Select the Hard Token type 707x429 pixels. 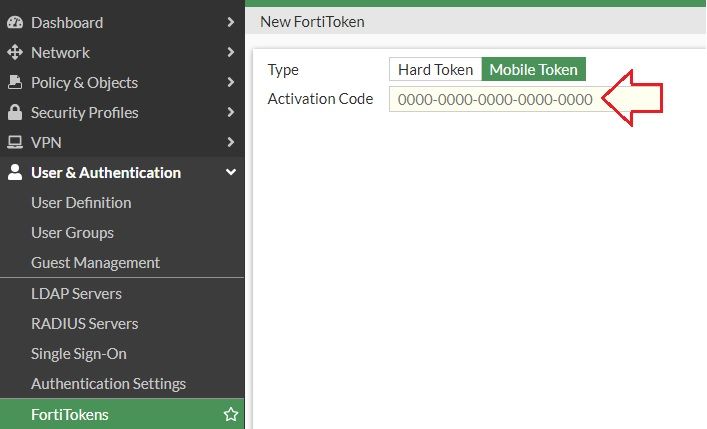[435, 69]
